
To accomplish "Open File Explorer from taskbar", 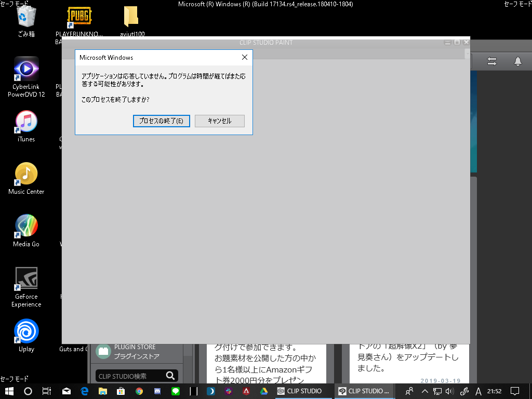I will pyautogui.click(x=103, y=391).
